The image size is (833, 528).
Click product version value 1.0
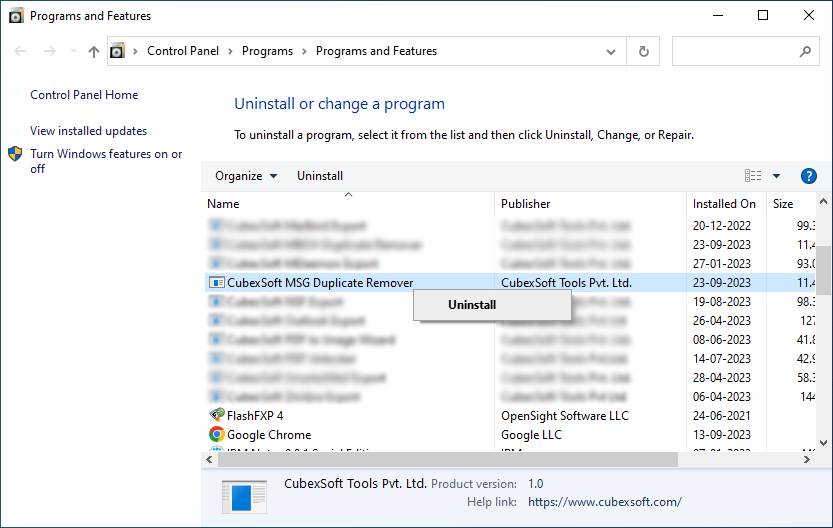(536, 484)
